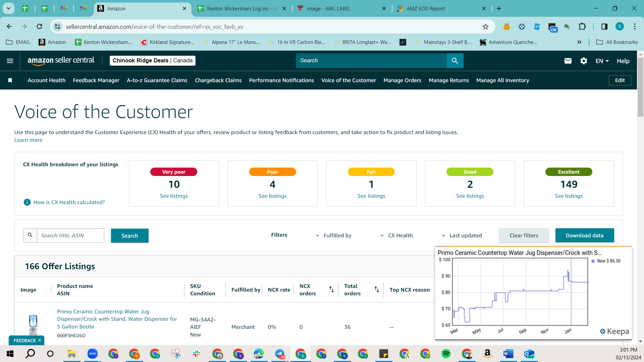This screenshot has height=362, width=644.
Task: Bookmark this page with the star icon
Action: pyautogui.click(x=485, y=27)
